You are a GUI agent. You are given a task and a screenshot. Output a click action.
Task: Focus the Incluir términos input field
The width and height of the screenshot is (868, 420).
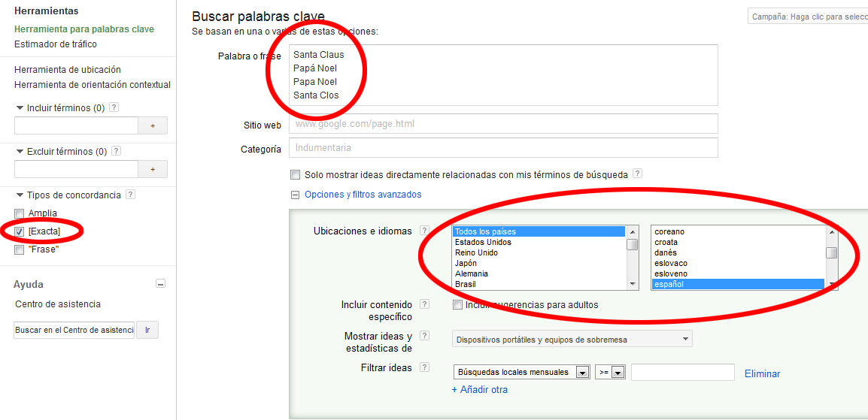[x=76, y=126]
